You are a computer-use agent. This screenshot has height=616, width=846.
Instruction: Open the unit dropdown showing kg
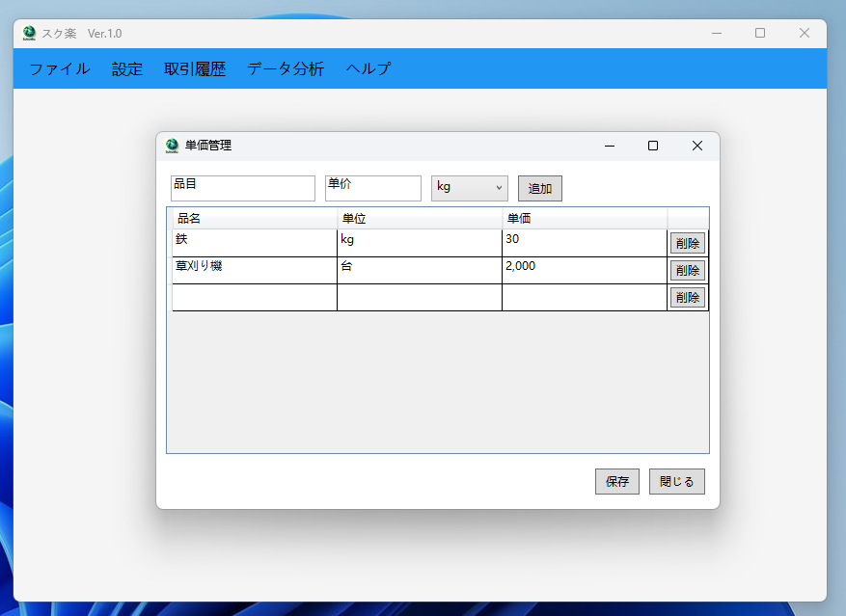tap(469, 188)
